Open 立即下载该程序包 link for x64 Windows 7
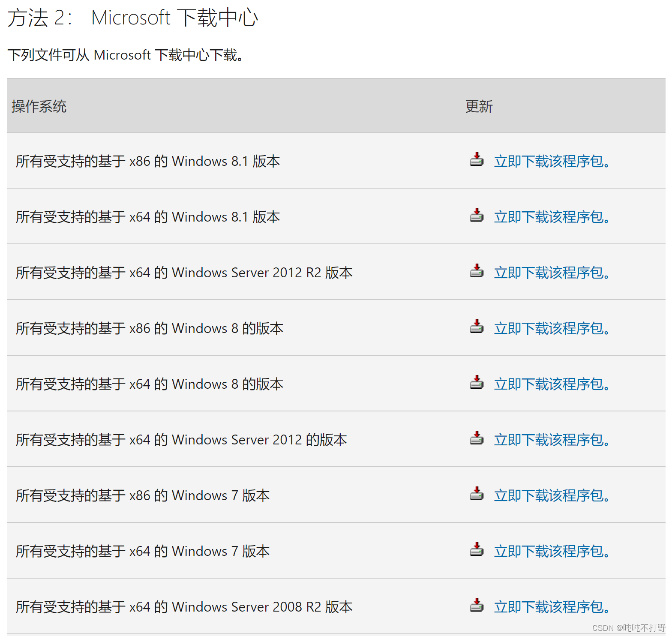Viewport: 672px width, 636px height. coord(552,551)
